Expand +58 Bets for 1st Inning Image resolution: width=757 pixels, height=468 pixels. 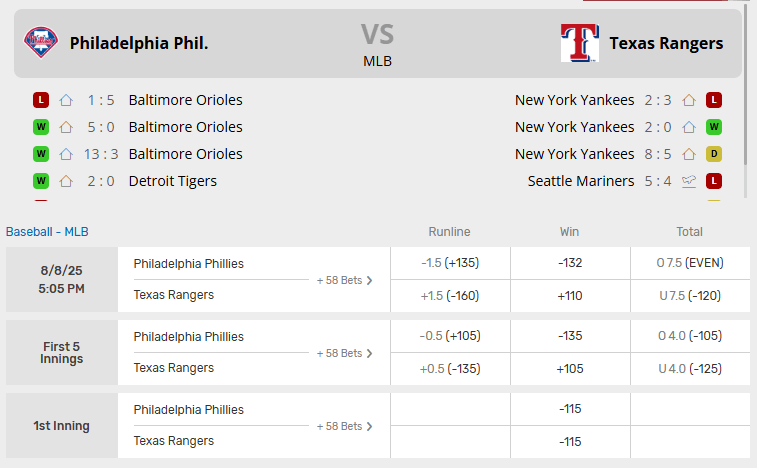345,426
